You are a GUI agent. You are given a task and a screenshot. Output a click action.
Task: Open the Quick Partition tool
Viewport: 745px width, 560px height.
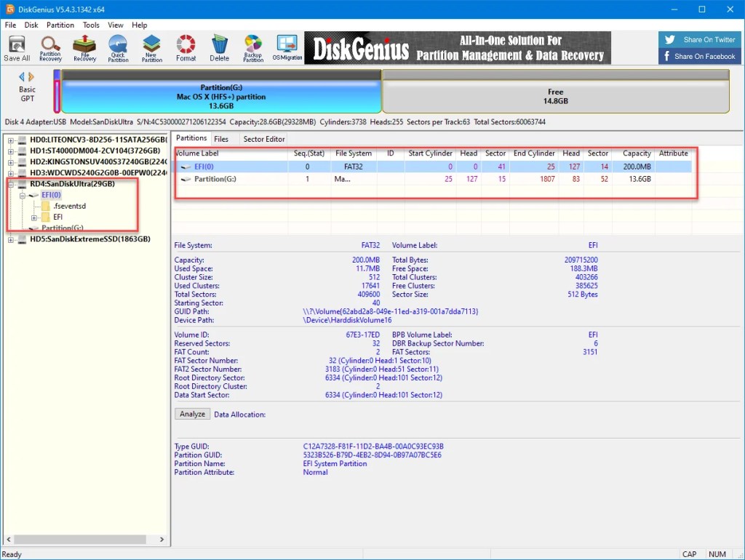coord(118,49)
